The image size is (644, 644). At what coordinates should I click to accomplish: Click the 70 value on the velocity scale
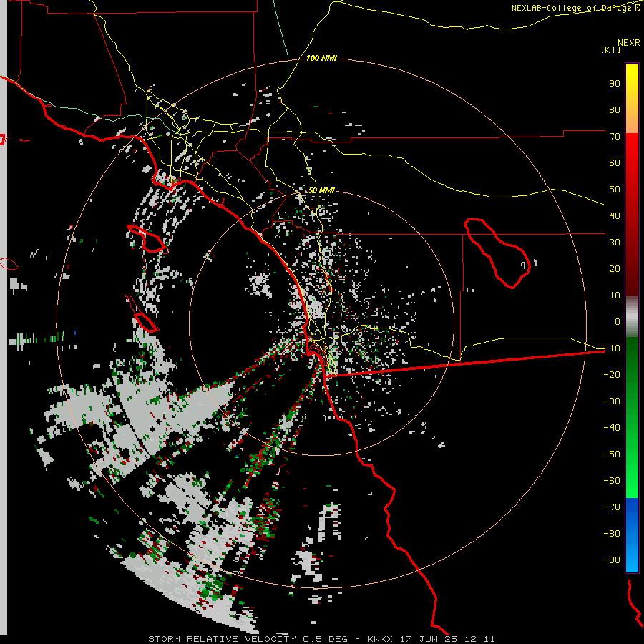click(615, 137)
